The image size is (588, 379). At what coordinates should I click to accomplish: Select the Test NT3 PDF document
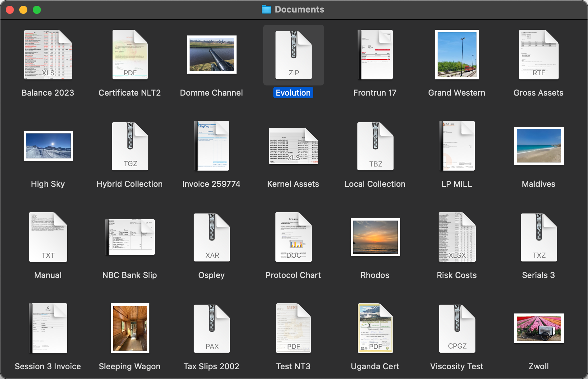point(293,328)
